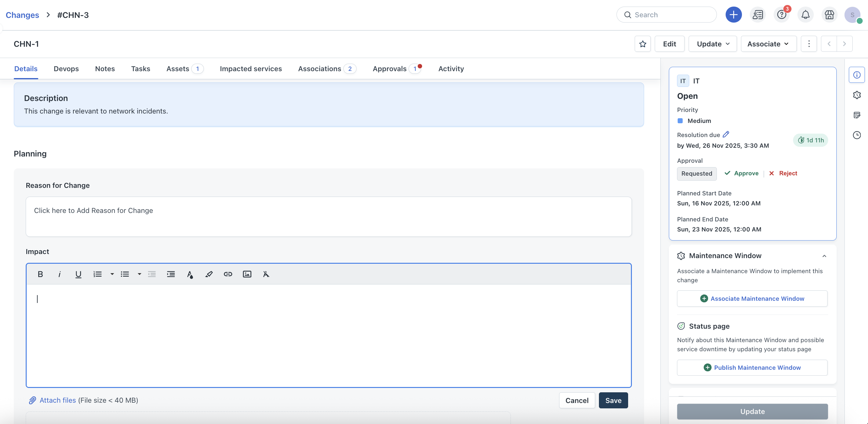
Task: Collapse the Maintenance Window section
Action: coord(824,256)
